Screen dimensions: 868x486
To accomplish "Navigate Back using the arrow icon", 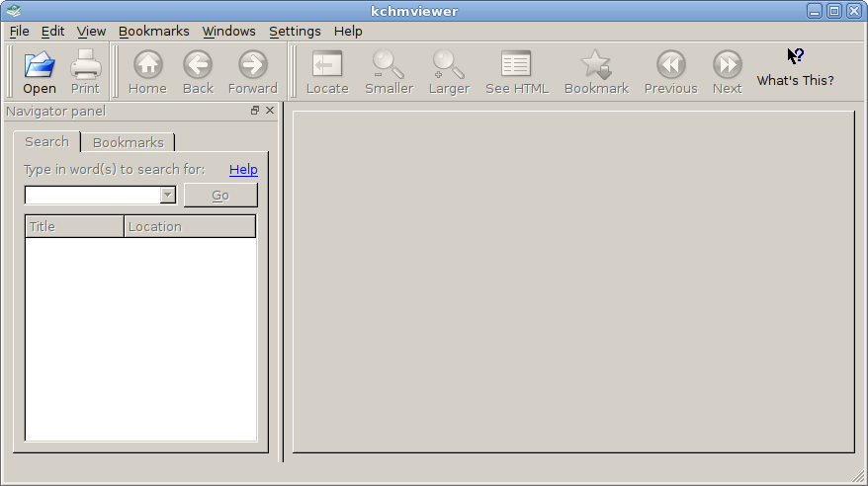I will [198, 72].
